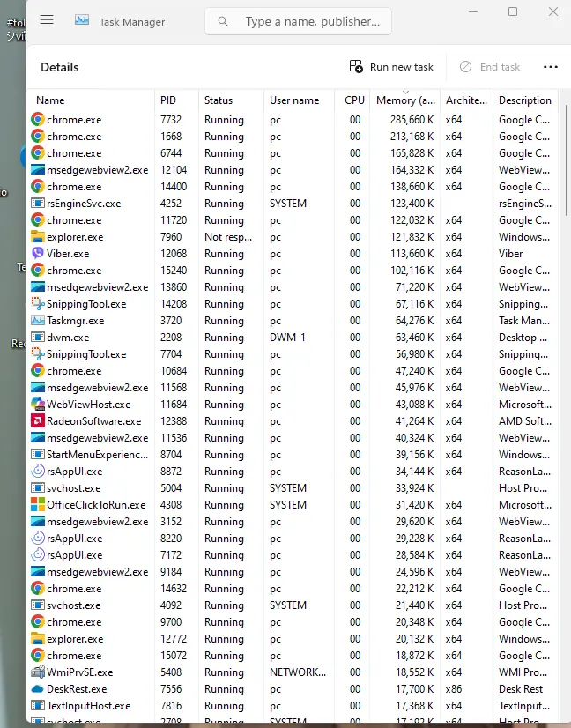571x728 pixels.
Task: Select explorer.exe row with PID 12772
Action: point(293,639)
